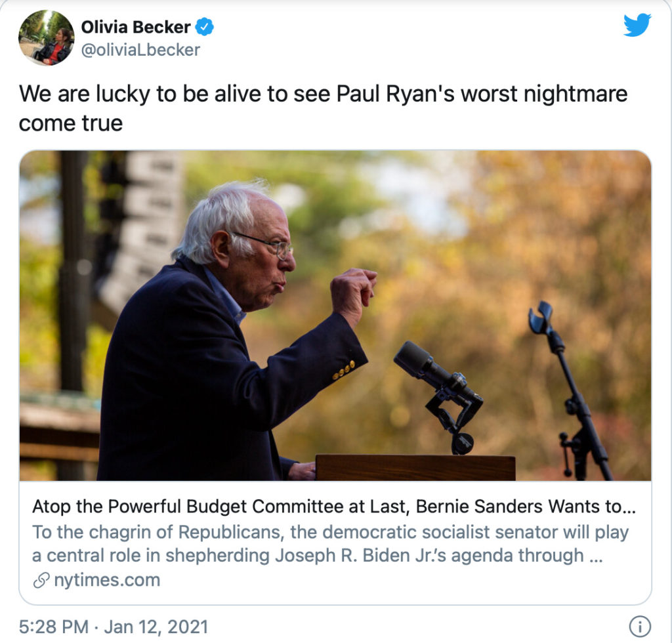Click the Jan 12, 2021 date
The image size is (672, 643).
pos(156,627)
